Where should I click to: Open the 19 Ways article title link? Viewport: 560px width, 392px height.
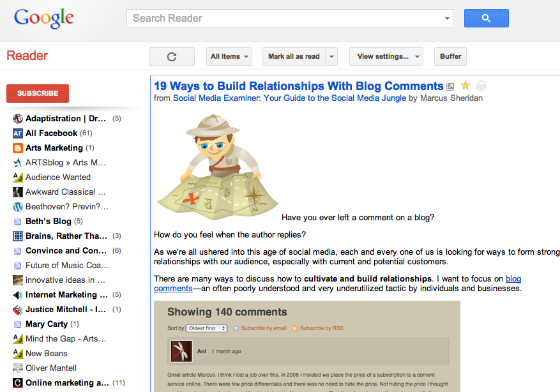coord(299,86)
